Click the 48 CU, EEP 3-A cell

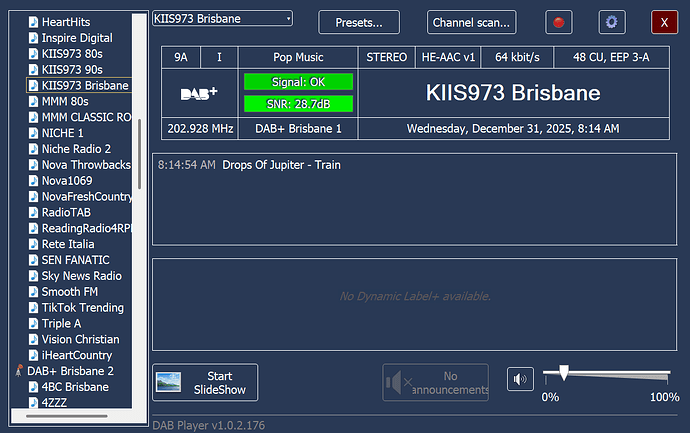point(611,57)
